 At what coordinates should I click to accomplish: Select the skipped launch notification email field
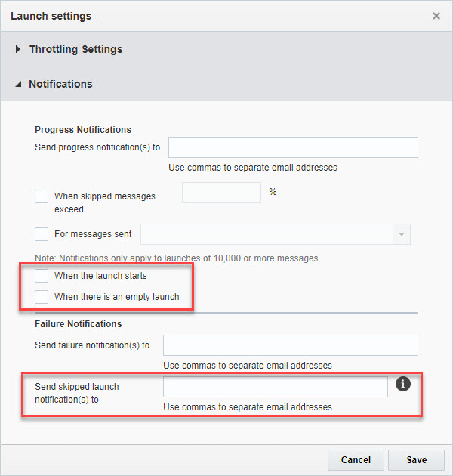point(276,387)
